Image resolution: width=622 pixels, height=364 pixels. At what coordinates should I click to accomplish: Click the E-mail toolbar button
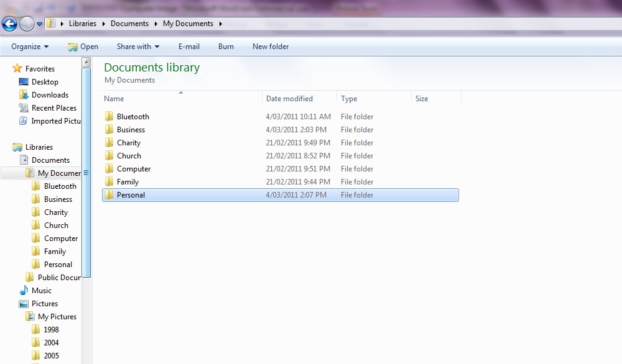(x=188, y=47)
